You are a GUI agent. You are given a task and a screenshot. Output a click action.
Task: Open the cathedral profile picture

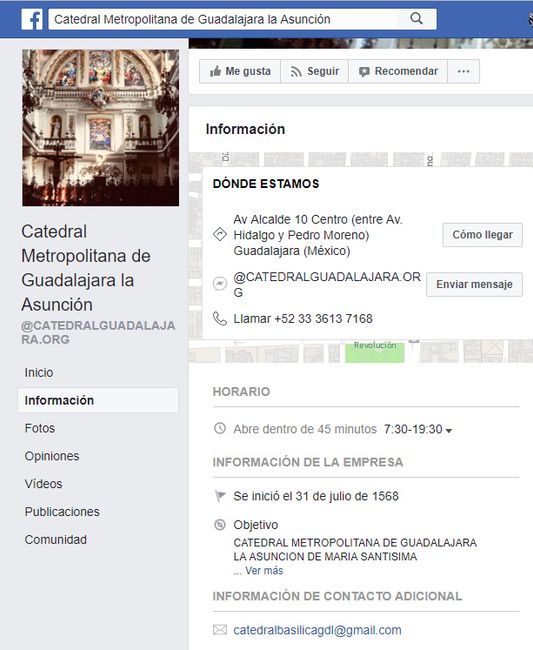tap(101, 128)
